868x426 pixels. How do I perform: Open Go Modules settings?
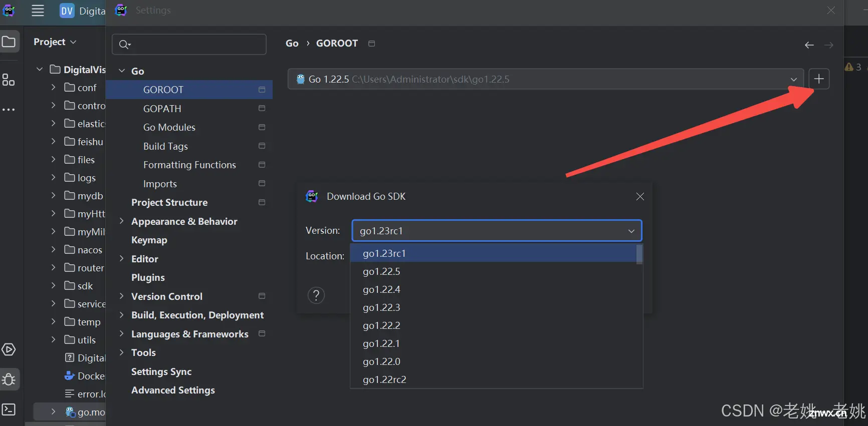[x=169, y=127]
